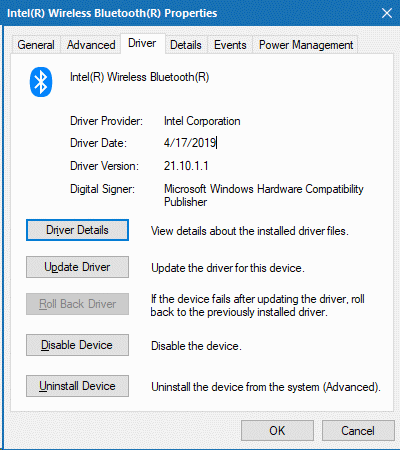Dismiss the dialog with Cancel
Viewport: 400px width, 450px height.
click(358, 431)
